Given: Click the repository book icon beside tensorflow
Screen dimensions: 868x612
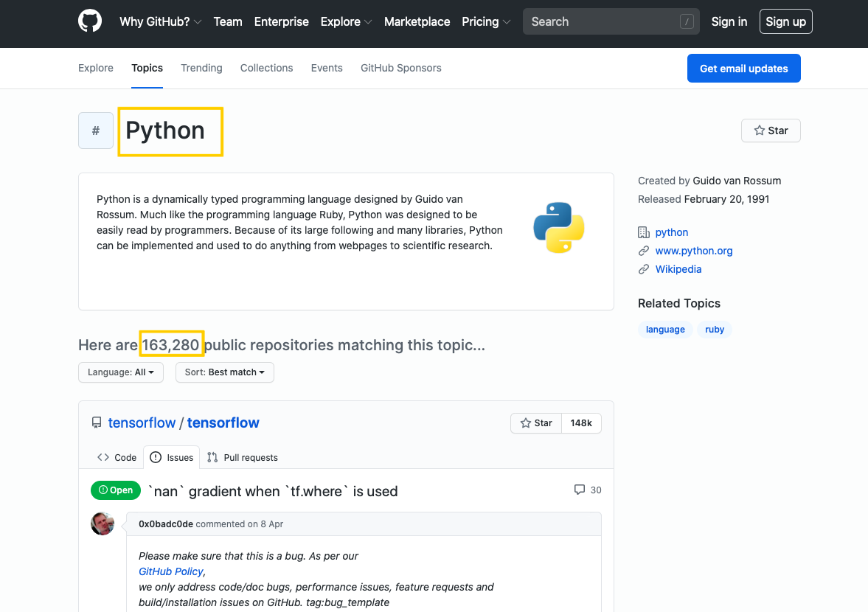Looking at the screenshot, I should pos(97,422).
